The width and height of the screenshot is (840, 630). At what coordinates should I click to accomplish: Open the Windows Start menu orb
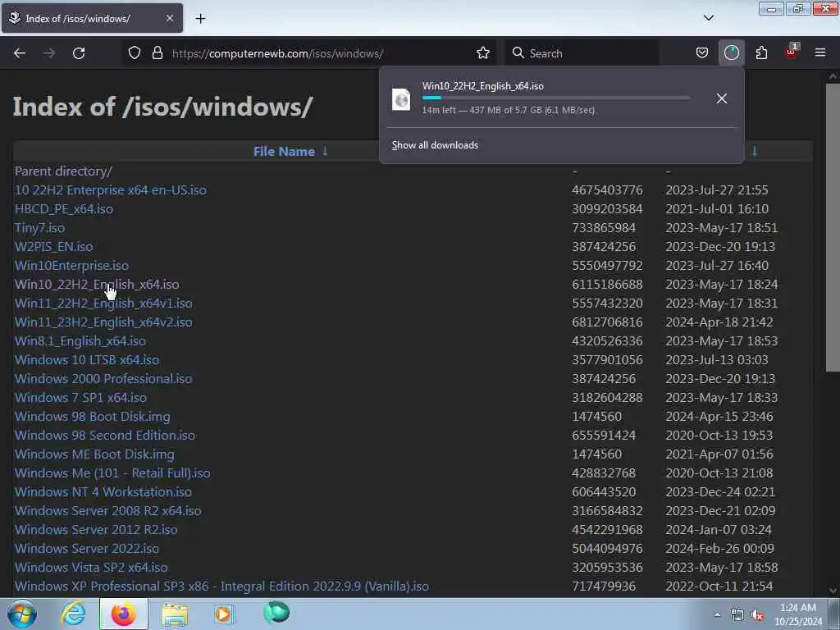pyautogui.click(x=22, y=614)
